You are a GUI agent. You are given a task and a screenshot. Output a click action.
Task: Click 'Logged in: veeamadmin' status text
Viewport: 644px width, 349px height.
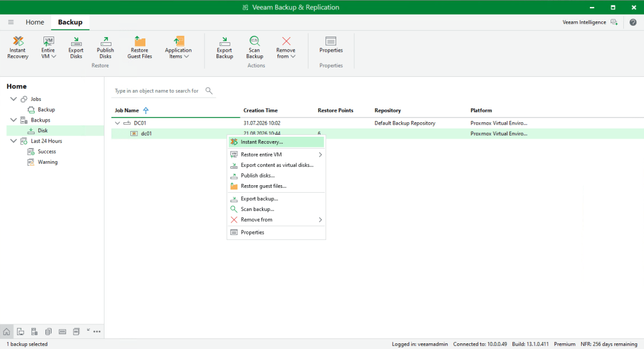[x=420, y=344]
